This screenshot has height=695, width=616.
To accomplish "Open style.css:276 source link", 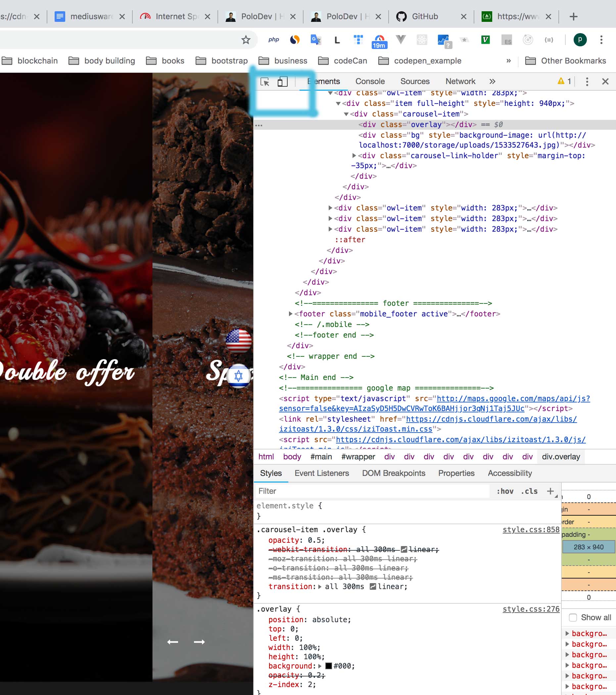I will tap(531, 609).
